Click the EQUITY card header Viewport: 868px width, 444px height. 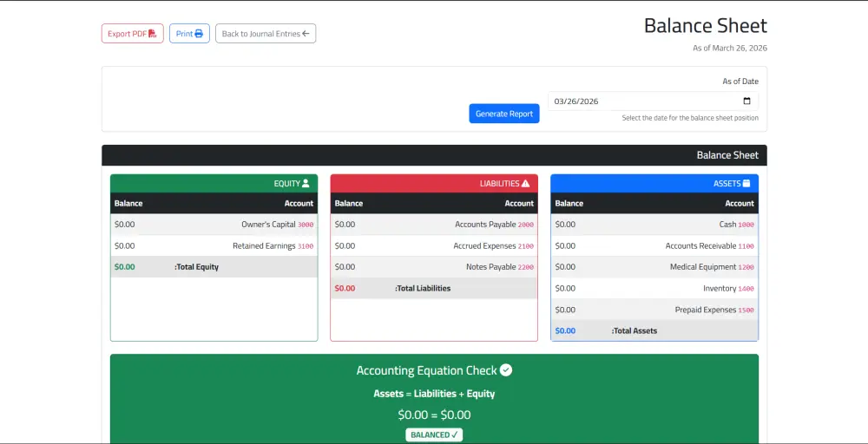point(214,184)
